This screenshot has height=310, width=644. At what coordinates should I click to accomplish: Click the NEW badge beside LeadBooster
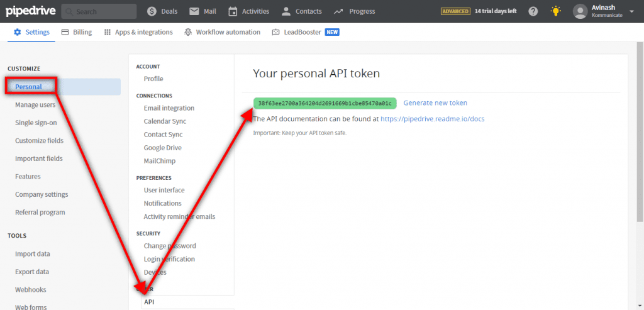[332, 32]
